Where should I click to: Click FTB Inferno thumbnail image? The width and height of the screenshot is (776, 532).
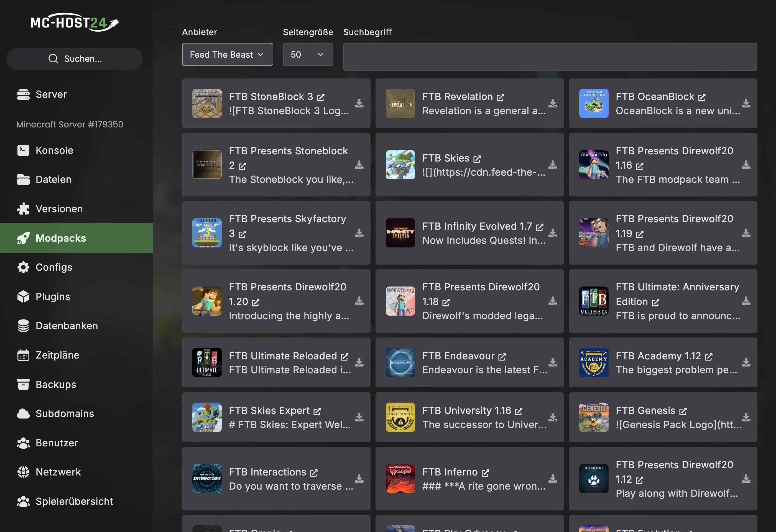coord(400,479)
